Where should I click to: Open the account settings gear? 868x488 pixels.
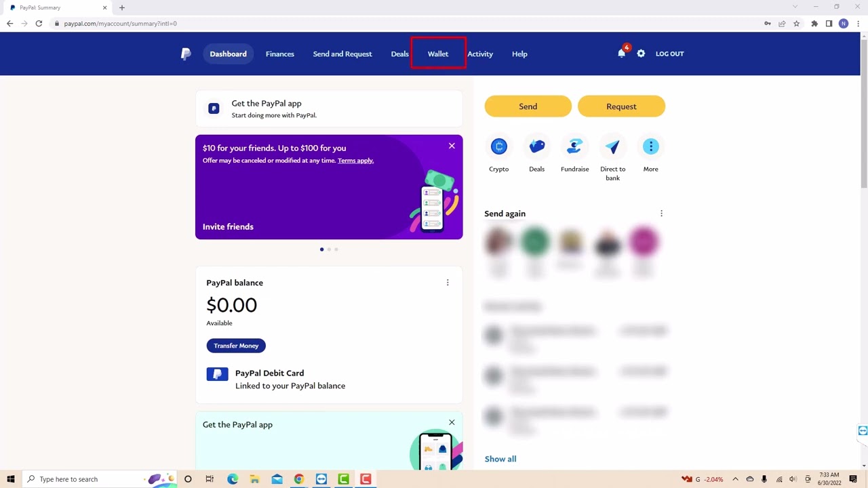pos(641,54)
